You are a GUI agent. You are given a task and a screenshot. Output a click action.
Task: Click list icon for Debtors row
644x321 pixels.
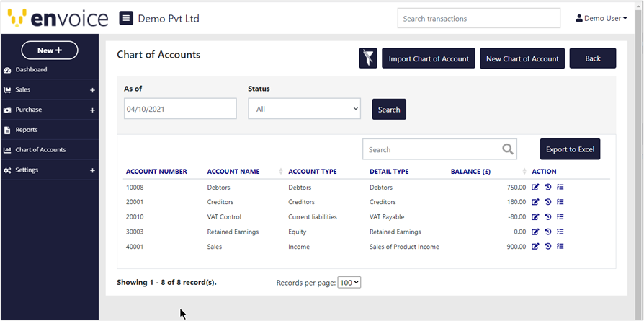pyautogui.click(x=560, y=188)
